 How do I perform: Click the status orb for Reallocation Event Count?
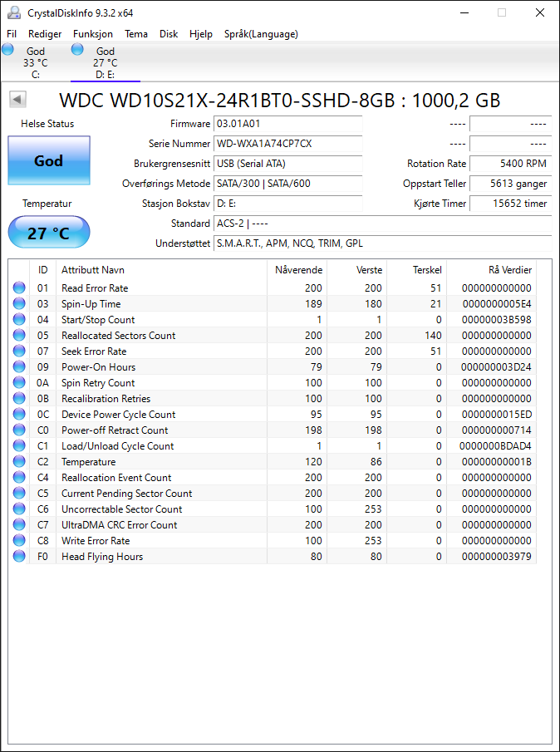[19, 478]
